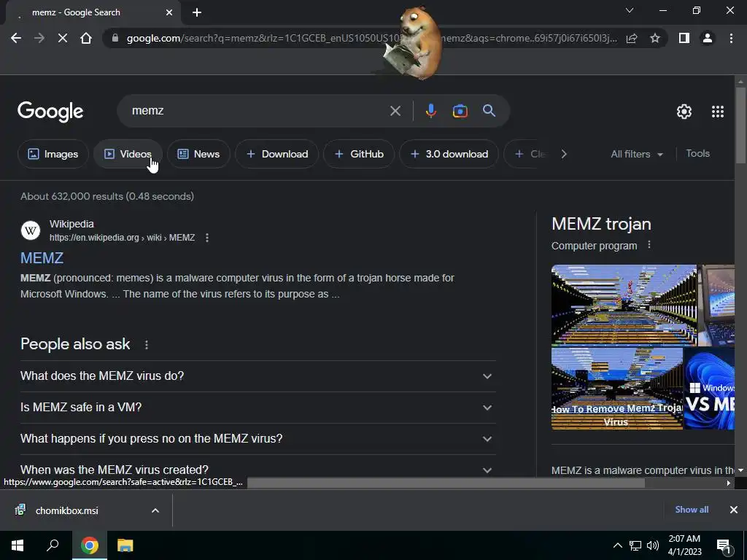The width and height of the screenshot is (747, 560).
Task: Click the vertical page scrollbar
Action: pyautogui.click(x=740, y=124)
